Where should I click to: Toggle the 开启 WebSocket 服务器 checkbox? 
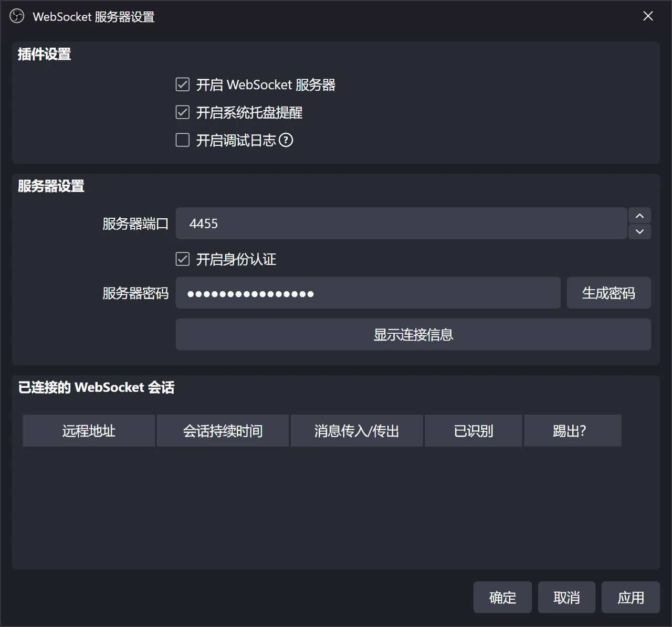point(182,84)
